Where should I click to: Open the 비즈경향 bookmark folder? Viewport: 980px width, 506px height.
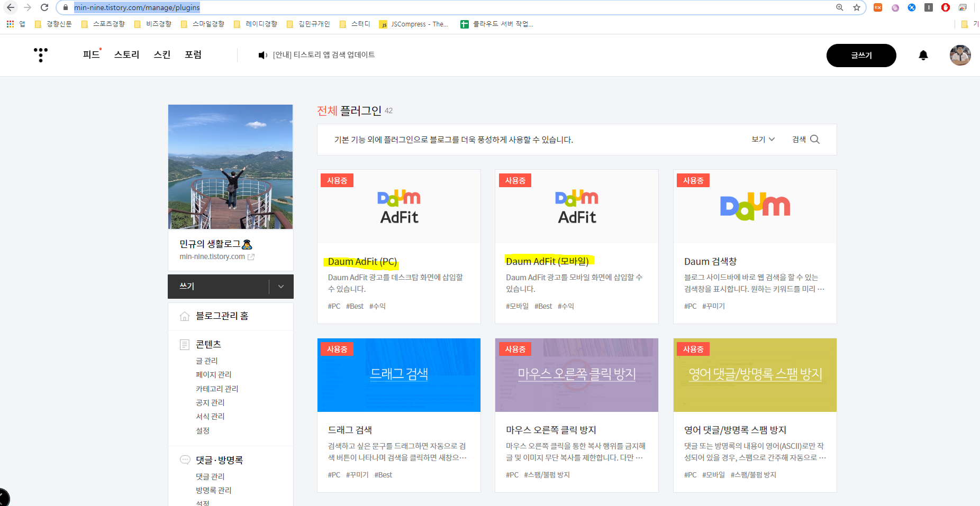coord(153,24)
